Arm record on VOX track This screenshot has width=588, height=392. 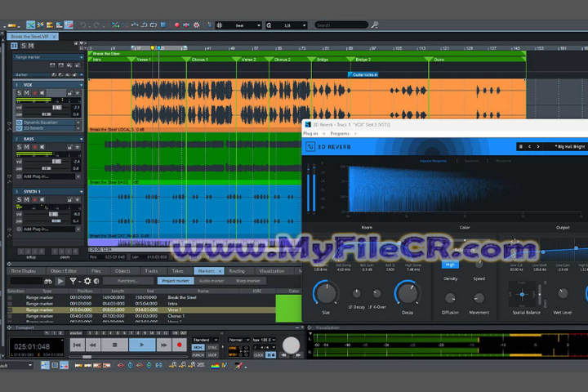coord(35,92)
